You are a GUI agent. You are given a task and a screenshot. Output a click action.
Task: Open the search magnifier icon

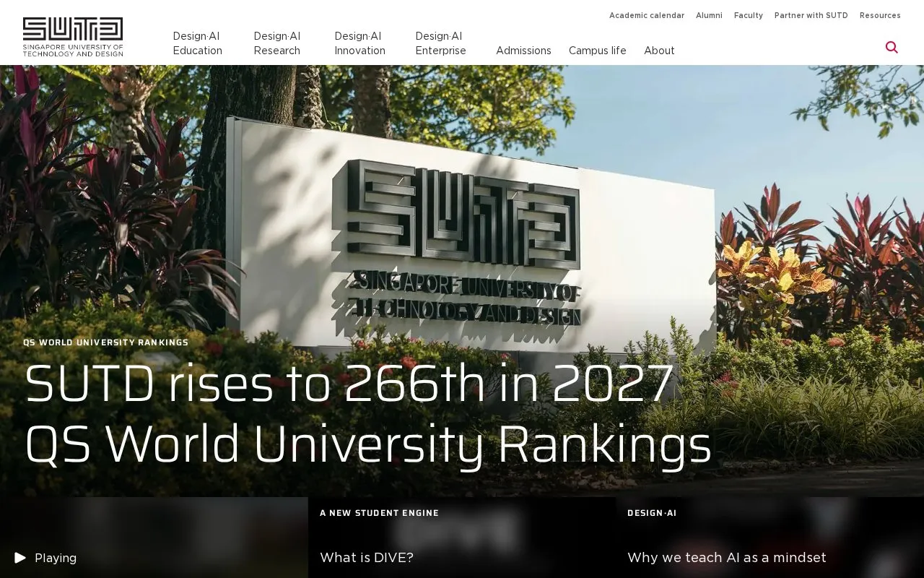tap(892, 48)
